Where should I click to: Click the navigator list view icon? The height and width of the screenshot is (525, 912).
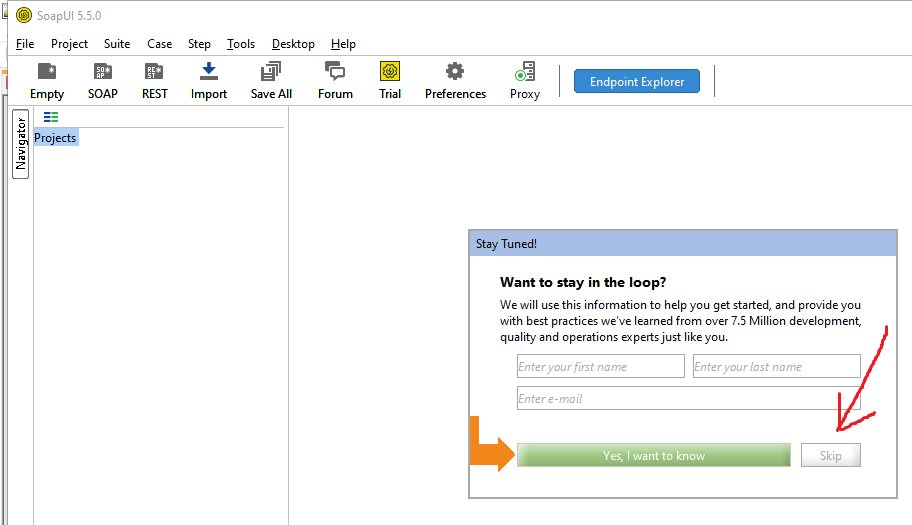click(51, 117)
